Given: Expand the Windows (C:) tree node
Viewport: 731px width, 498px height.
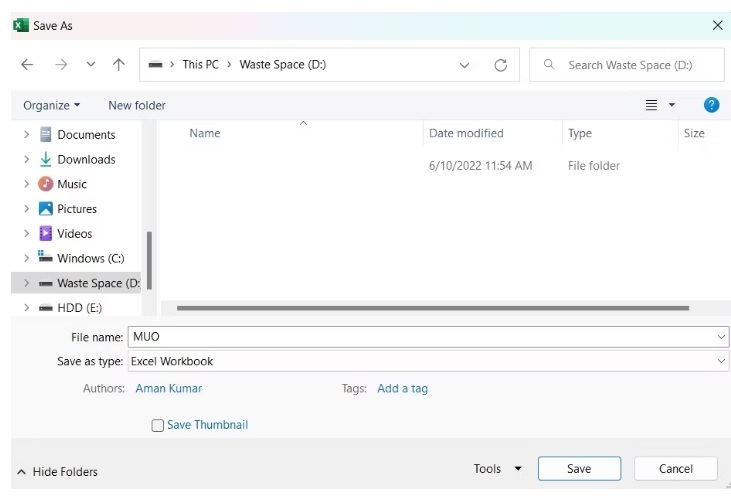Looking at the screenshot, I should 27,258.
